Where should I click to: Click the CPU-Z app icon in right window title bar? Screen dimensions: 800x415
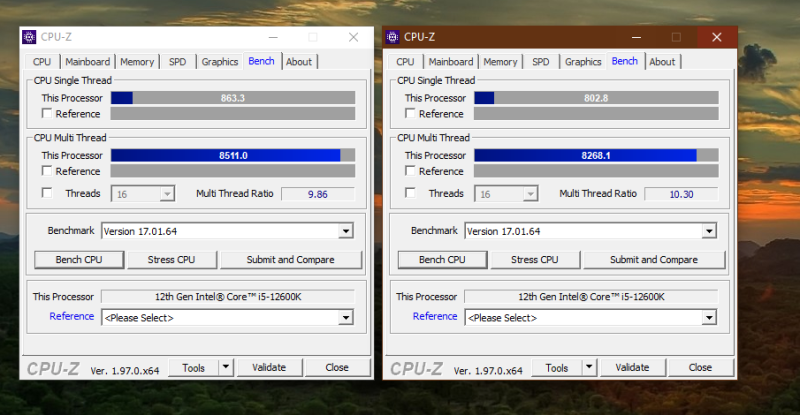[392, 37]
